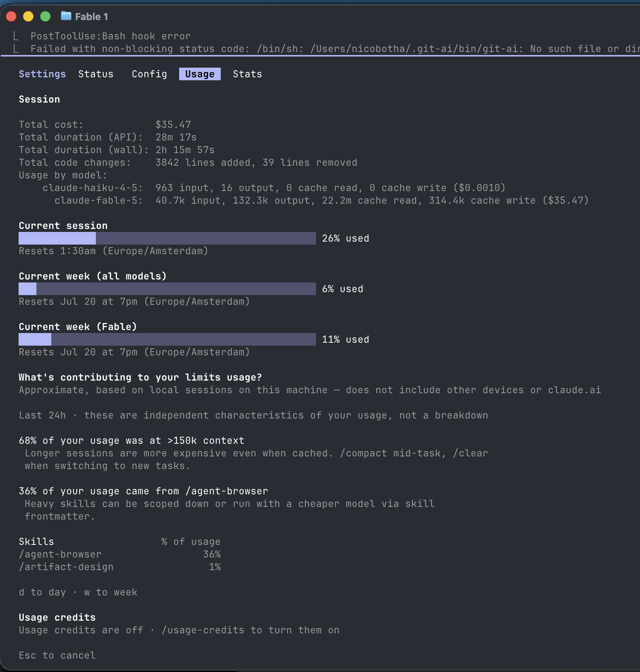
Task: Click the yellow minimize window button
Action: (28, 16)
